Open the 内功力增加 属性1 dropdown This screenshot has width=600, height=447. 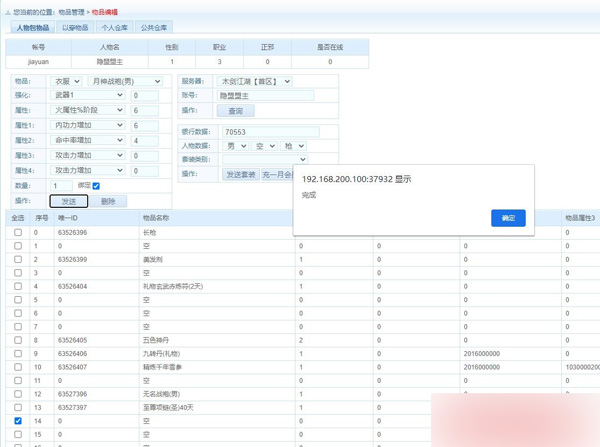click(x=88, y=125)
